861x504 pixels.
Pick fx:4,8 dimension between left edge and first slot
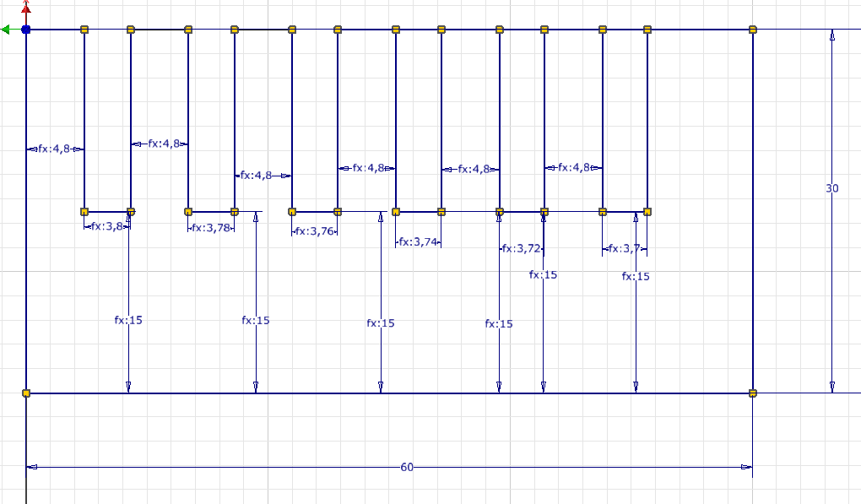54,149
